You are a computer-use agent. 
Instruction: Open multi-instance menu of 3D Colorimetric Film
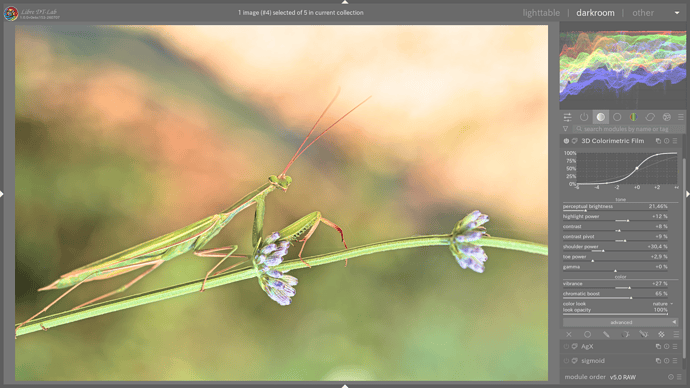pyautogui.click(x=658, y=141)
